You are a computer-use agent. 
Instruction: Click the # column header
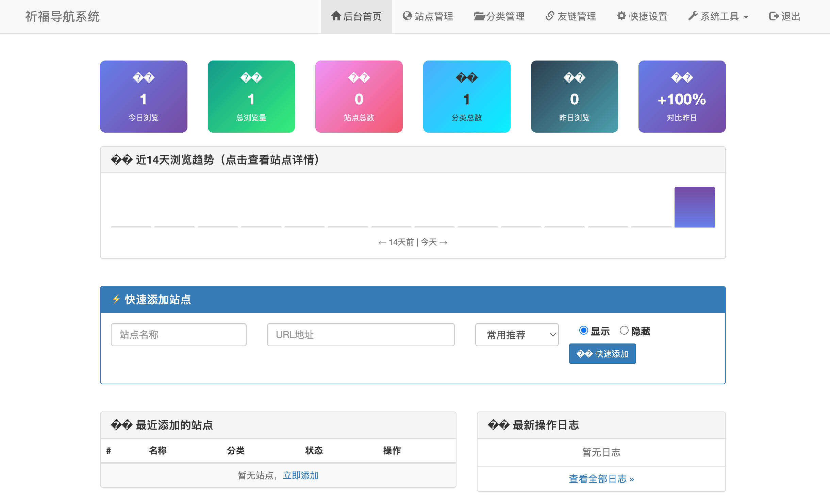pos(109,451)
